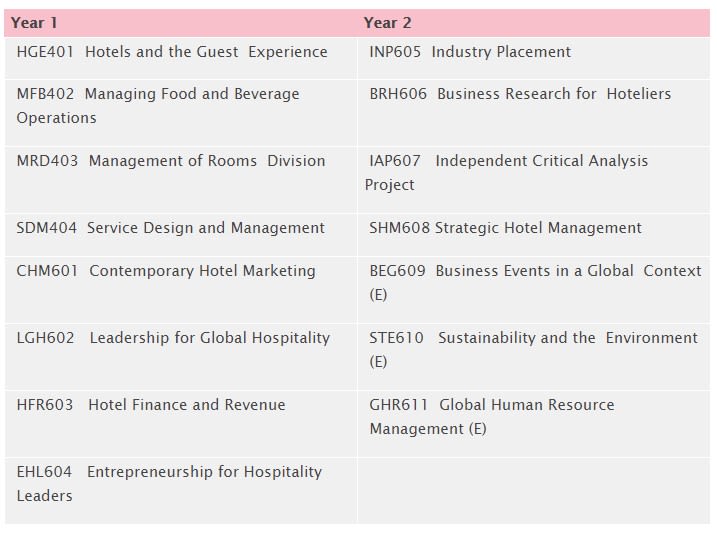The image size is (717, 534).
Task: Click IAP607 Independent Critical Analysis Project
Action: tap(506, 172)
